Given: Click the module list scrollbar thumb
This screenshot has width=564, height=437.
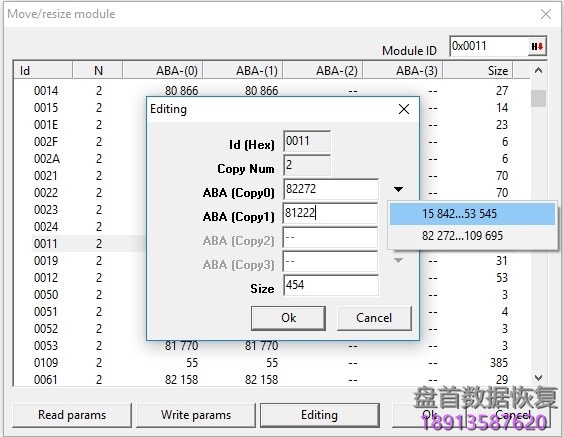Looking at the screenshot, I should pos(538,98).
